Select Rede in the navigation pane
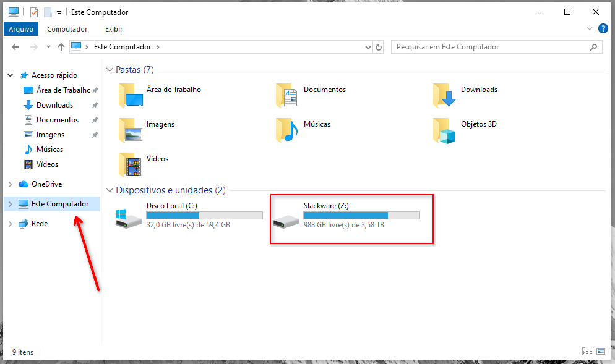 tap(39, 224)
